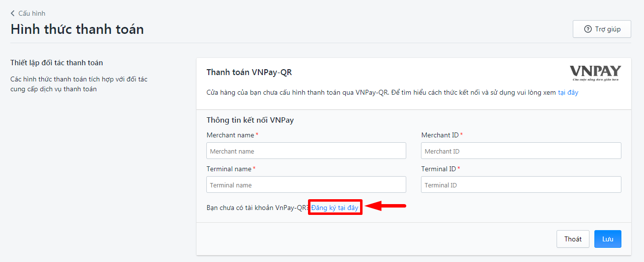Click the "Thông tin kết nối VNPay" section heading
The width and height of the screenshot is (644, 262).
click(250, 120)
